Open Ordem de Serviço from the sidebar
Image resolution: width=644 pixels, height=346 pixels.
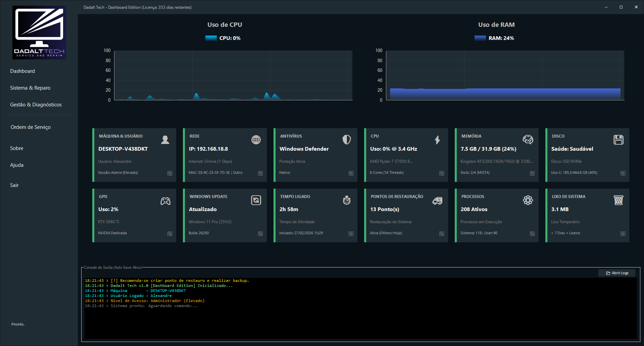[x=30, y=127]
